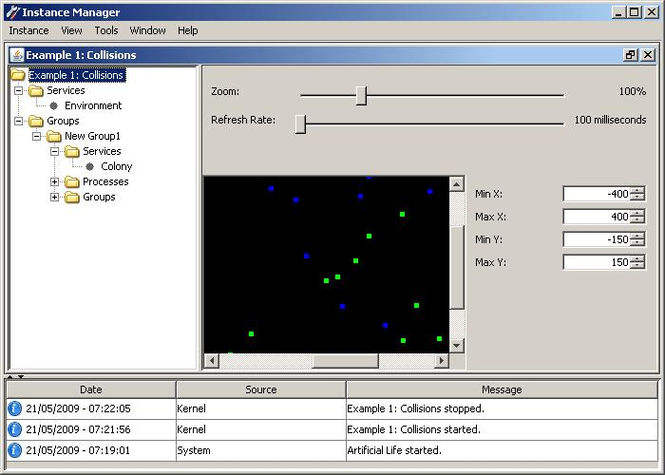Click in the Max X value field
This screenshot has height=475, width=665.
(596, 217)
